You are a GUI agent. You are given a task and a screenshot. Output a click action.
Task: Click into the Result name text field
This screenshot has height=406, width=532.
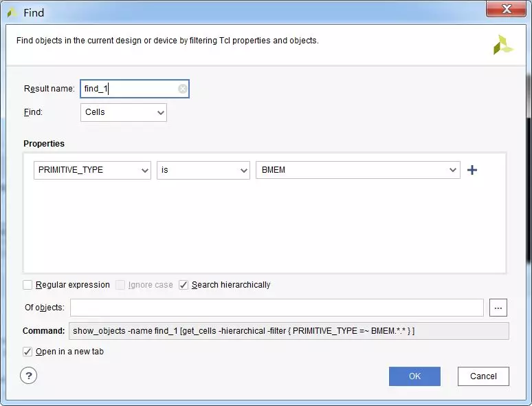pyautogui.click(x=129, y=89)
